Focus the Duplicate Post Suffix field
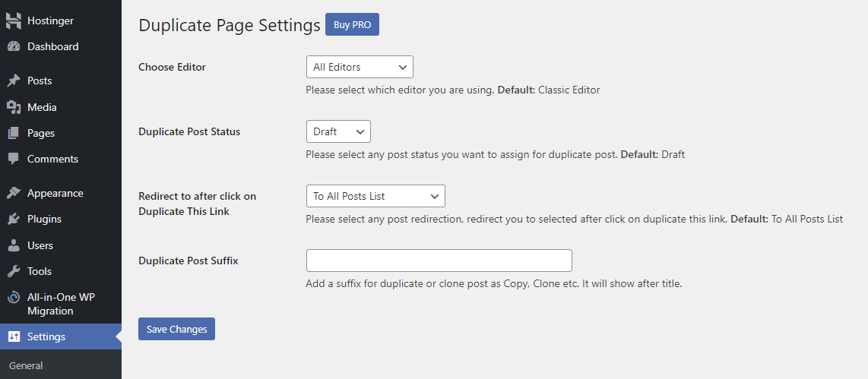The height and width of the screenshot is (379, 868). [439, 261]
